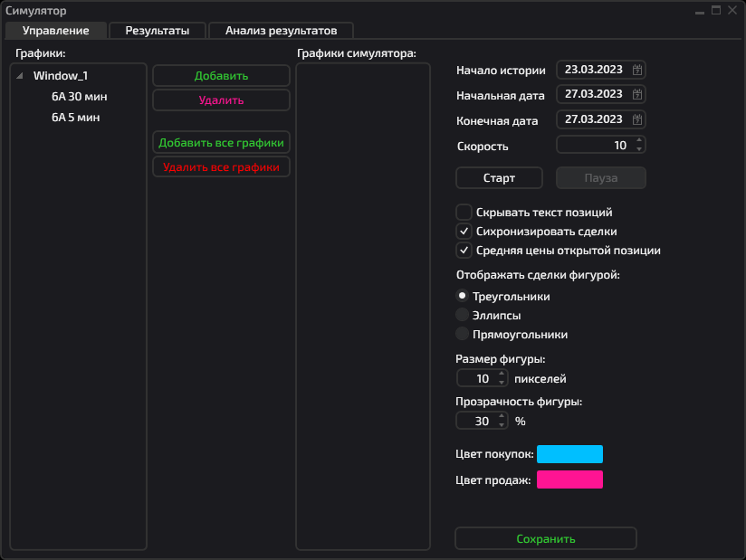Image resolution: width=746 pixels, height=560 pixels.
Task: Increase Прозрачность фигуры with up arrow
Action: click(502, 416)
